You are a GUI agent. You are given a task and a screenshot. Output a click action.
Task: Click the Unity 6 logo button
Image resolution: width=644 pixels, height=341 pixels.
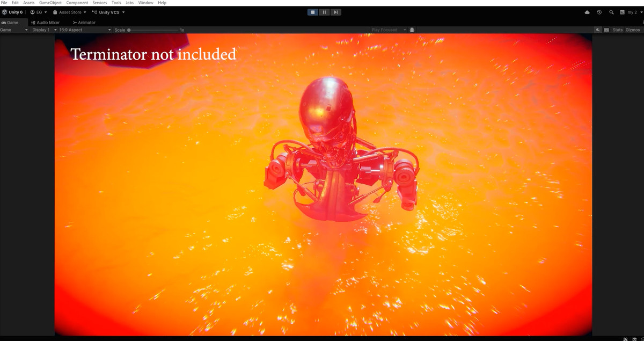pos(12,12)
